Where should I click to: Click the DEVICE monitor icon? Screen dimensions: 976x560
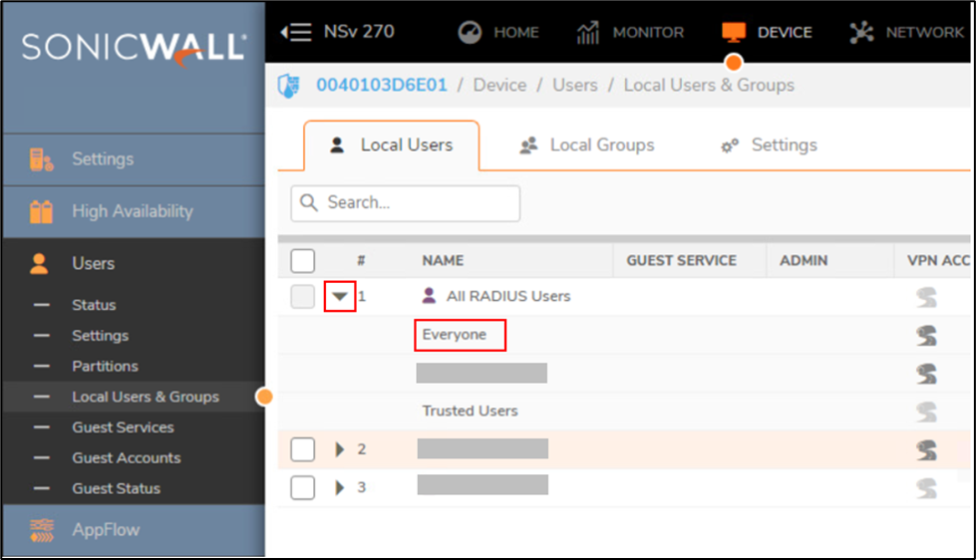click(734, 32)
